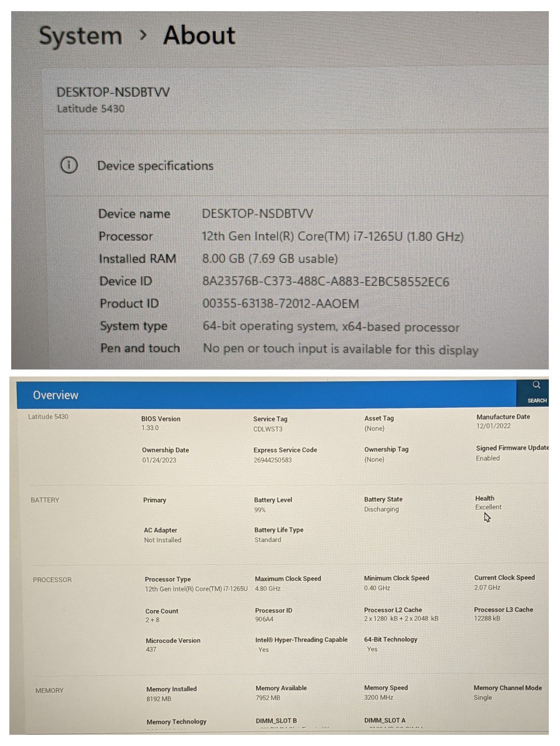The width and height of the screenshot is (560, 746).
Task: Click Latitude 5430 text in the About page
Action: pos(91,109)
